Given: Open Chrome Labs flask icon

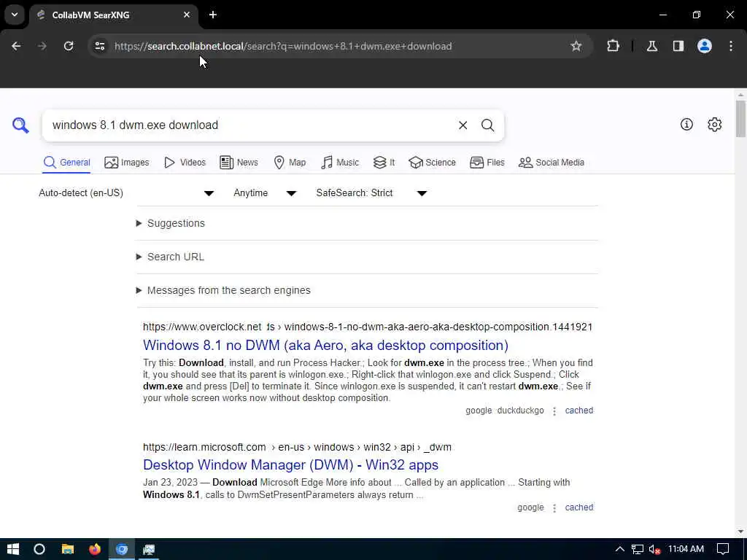Looking at the screenshot, I should point(651,46).
